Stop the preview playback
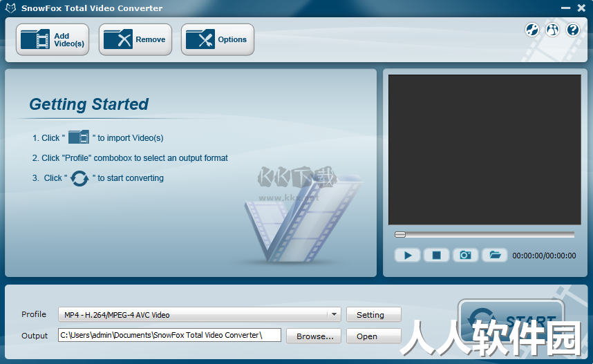Image resolution: width=593 pixels, height=364 pixels. [436, 256]
